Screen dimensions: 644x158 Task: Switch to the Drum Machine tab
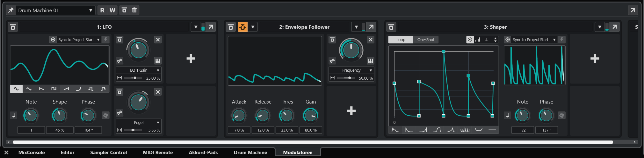pos(250,153)
